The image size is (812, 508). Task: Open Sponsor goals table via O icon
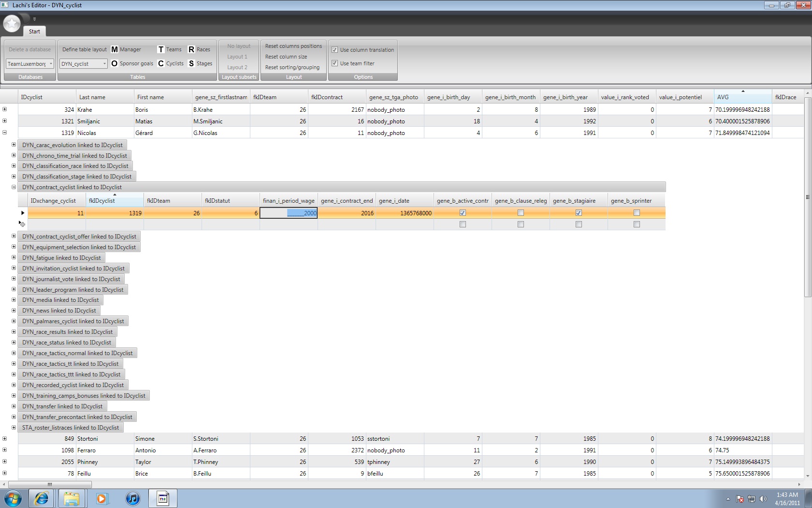pos(115,63)
